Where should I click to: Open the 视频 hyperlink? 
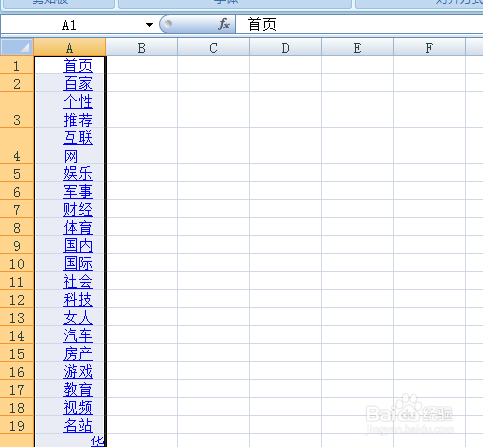[x=78, y=407]
